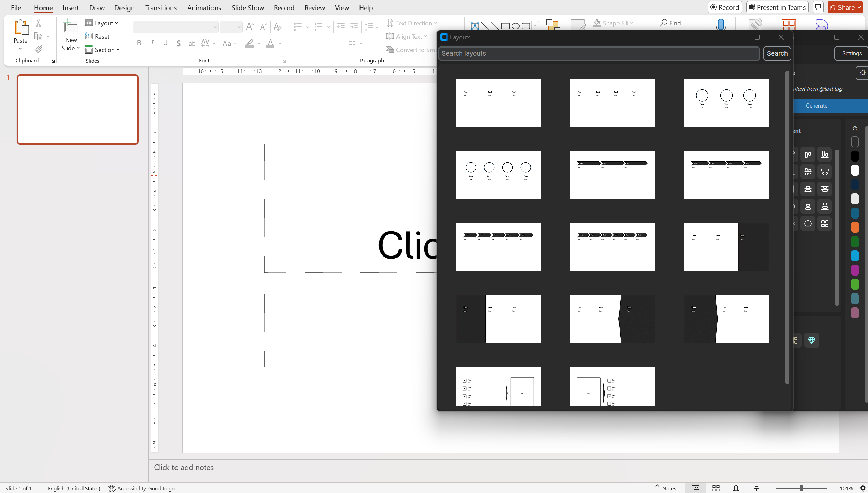Expand the Layout dropdown

click(101, 23)
